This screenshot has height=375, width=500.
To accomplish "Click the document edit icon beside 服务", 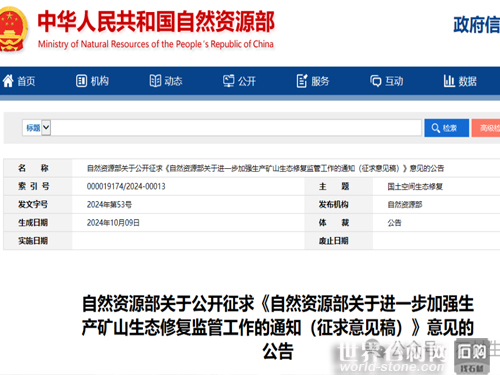I will (x=302, y=81).
